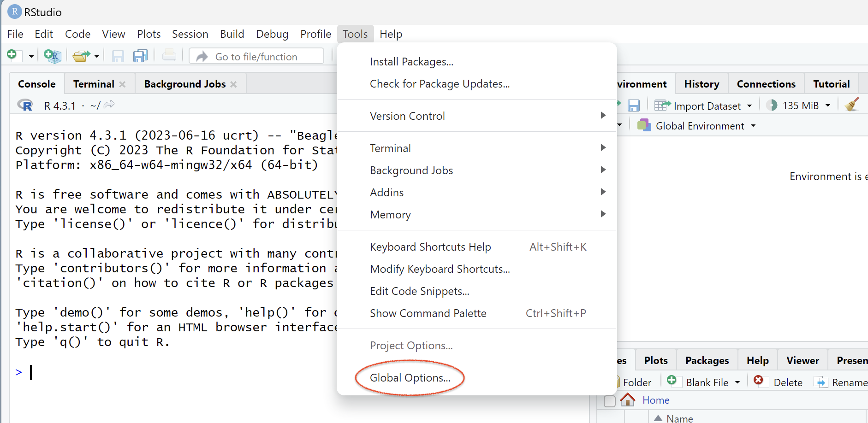Switch to the Tutorial tab

831,84
